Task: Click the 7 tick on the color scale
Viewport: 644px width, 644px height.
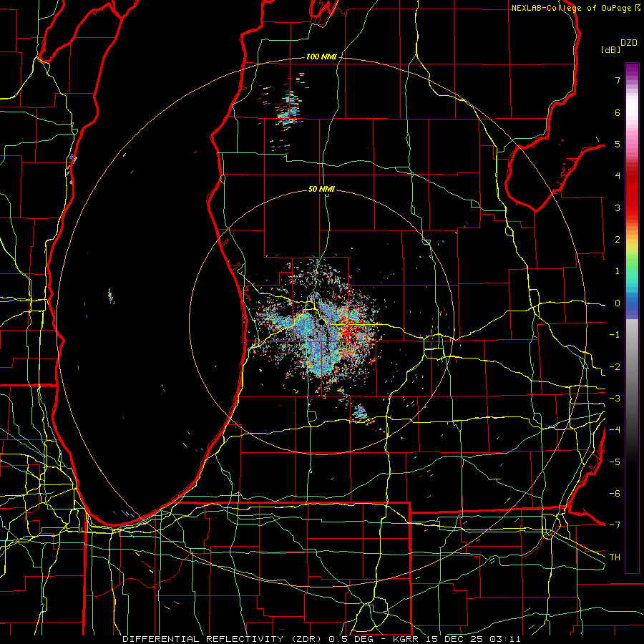Action: pyautogui.click(x=618, y=80)
